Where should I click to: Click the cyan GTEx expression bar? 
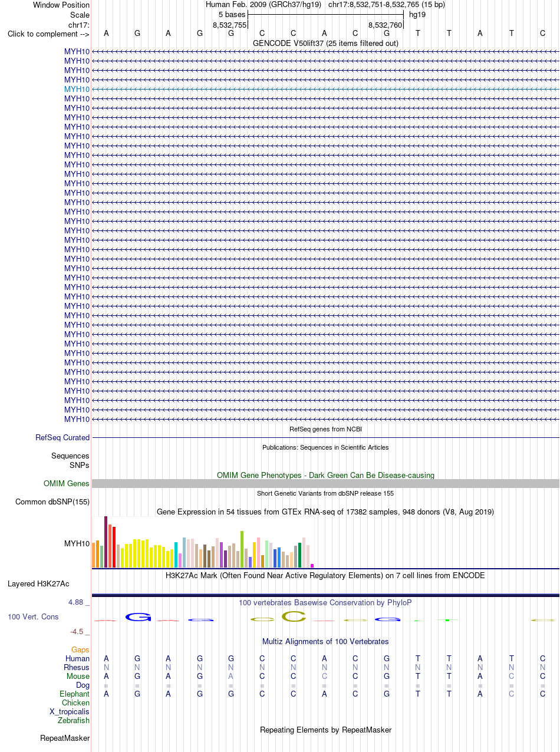click(x=176, y=555)
